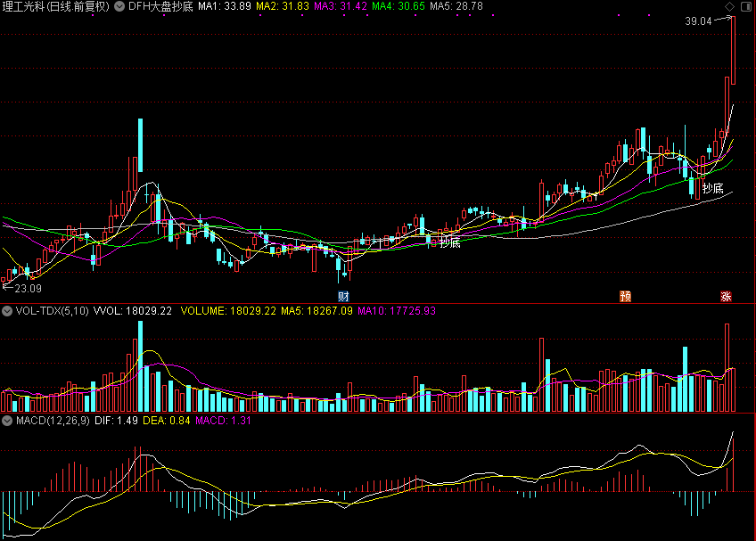Click the MA2: 31.83 value
The image size is (756, 541).
[283, 6]
